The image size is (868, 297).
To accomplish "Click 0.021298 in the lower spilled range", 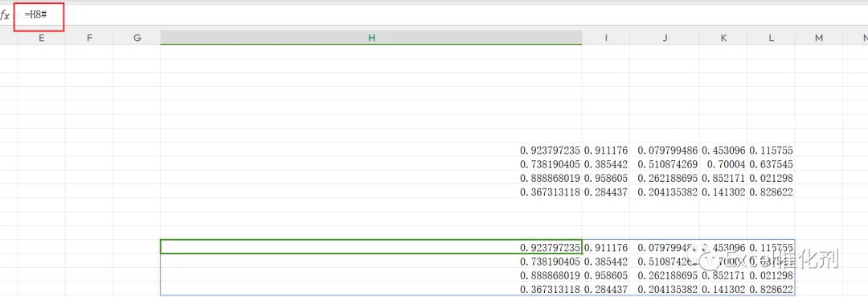I will tap(771, 275).
